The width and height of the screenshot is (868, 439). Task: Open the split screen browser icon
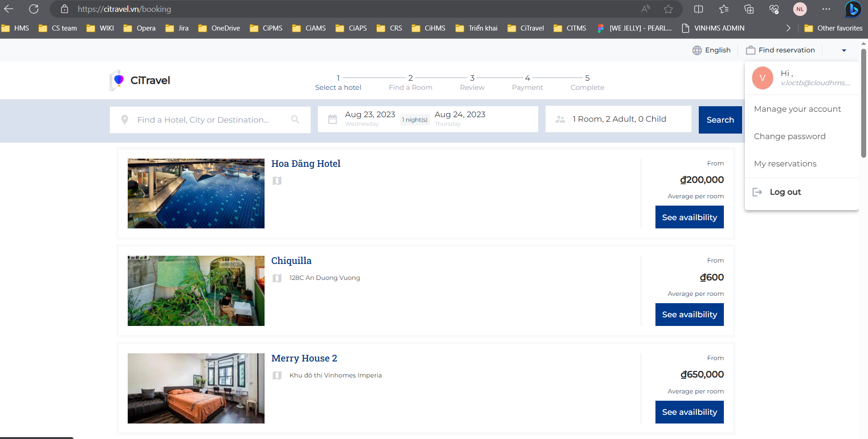pos(698,9)
